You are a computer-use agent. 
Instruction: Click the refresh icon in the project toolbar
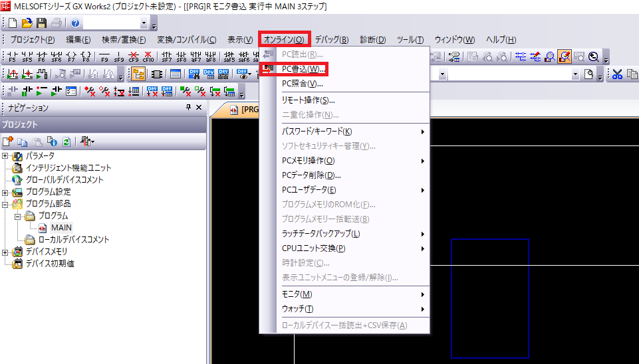[66, 141]
